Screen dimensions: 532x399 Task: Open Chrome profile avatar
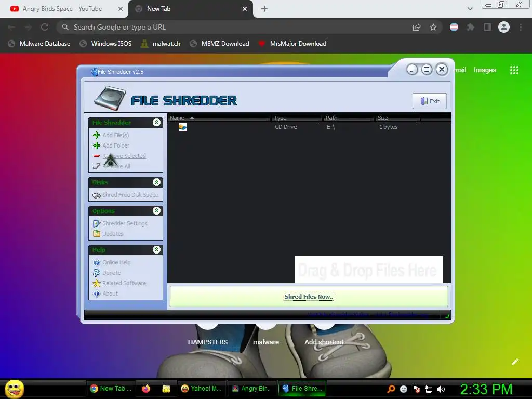[x=504, y=27]
